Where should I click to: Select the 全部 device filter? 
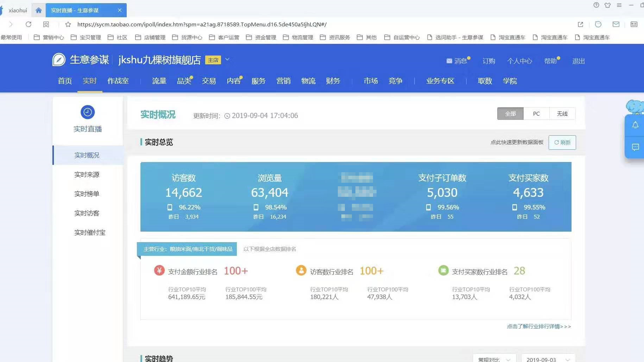click(x=510, y=114)
